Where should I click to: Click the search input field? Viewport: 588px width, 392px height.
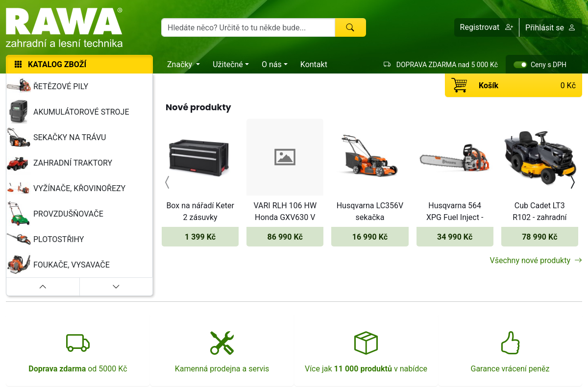(247, 27)
